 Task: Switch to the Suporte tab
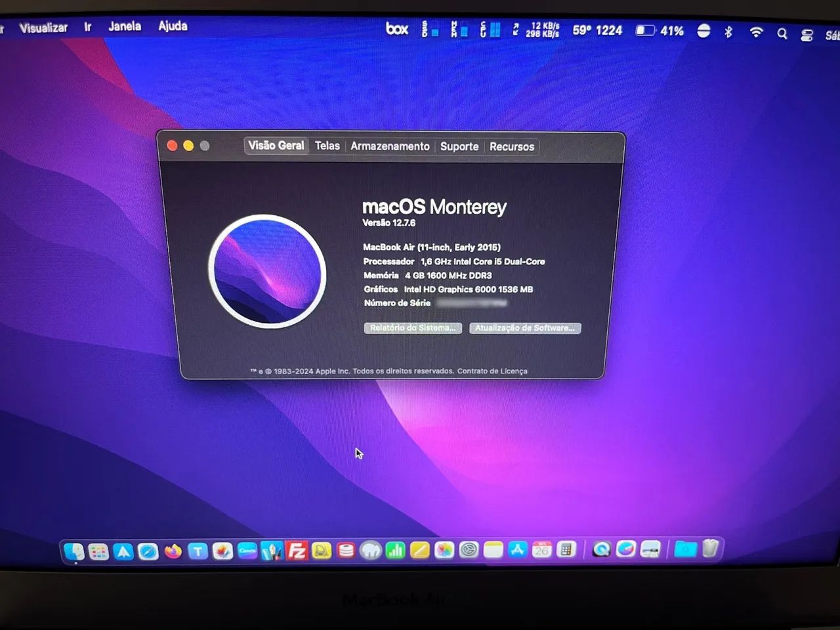click(x=459, y=146)
